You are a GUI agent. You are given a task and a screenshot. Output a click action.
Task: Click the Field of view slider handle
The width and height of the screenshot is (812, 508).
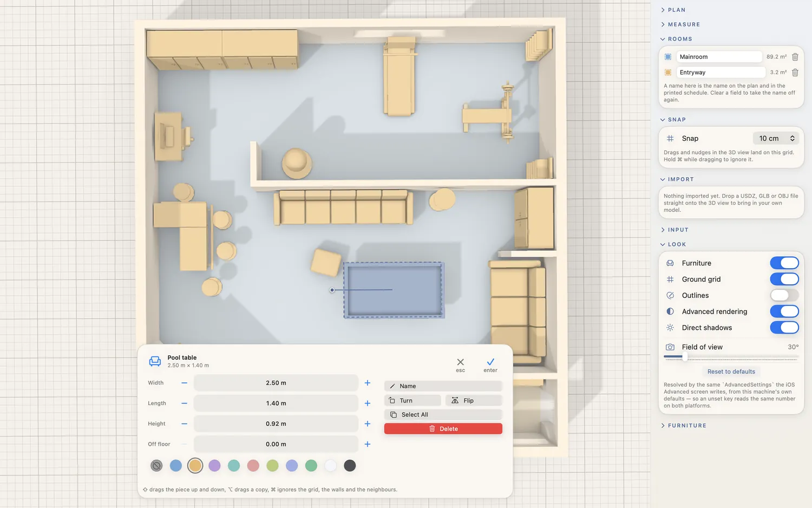click(x=685, y=357)
